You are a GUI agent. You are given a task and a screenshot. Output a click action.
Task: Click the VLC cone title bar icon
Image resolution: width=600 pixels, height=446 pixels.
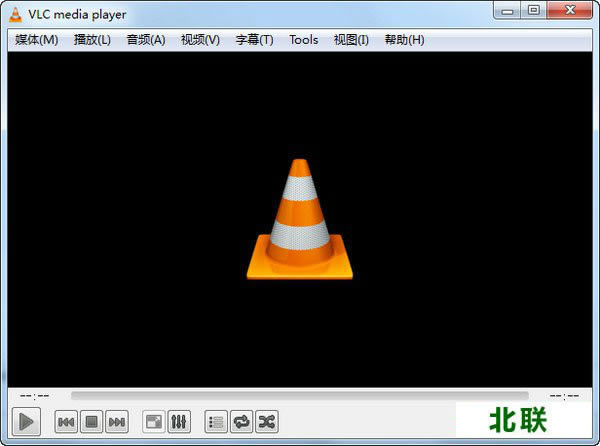[14, 14]
